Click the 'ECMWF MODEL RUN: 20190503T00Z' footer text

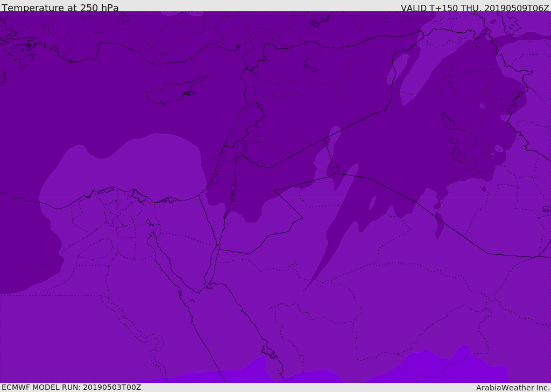click(x=72, y=387)
